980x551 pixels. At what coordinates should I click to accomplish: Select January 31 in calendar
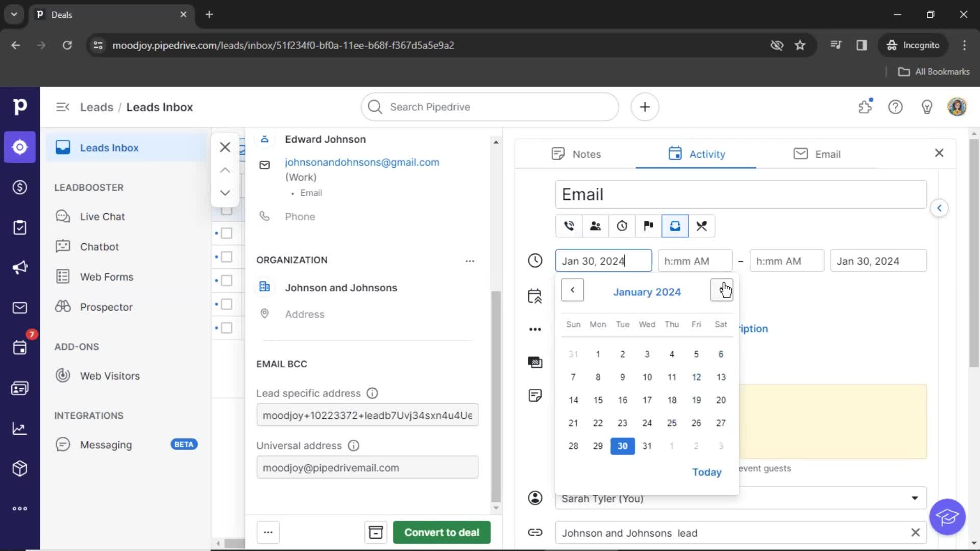pos(647,446)
